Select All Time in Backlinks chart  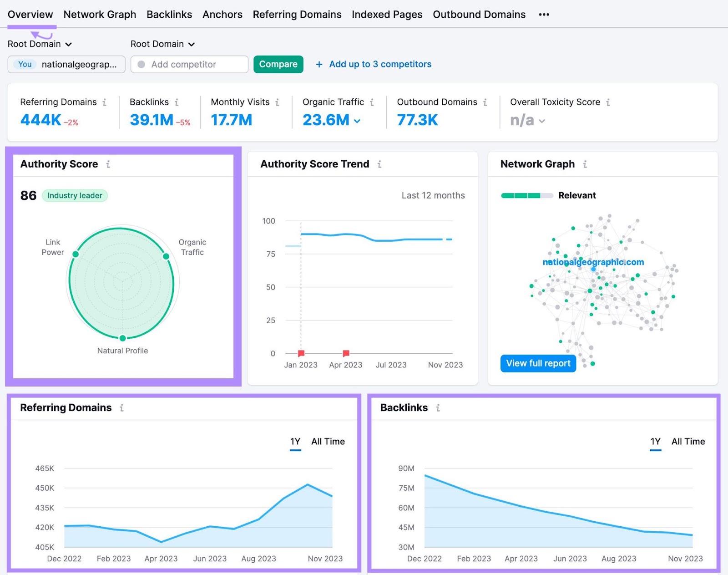coord(688,442)
